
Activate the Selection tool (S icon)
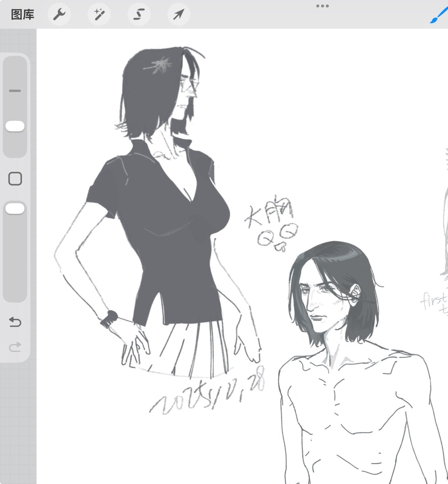139,14
